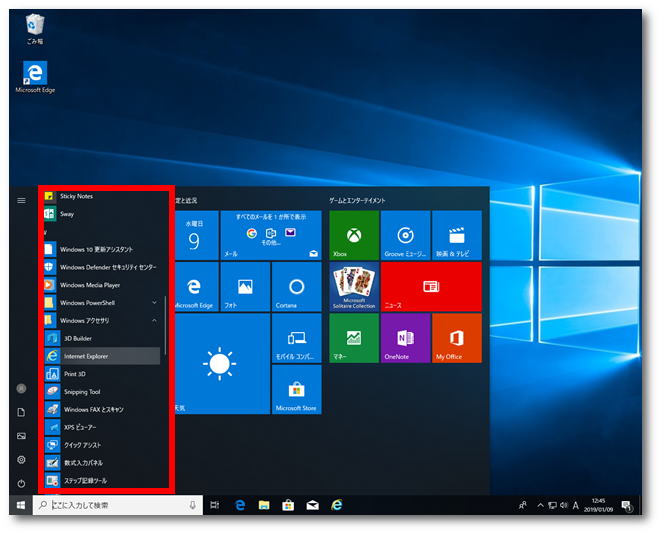
Task: Open the red ニュース tile
Action: pos(431,287)
